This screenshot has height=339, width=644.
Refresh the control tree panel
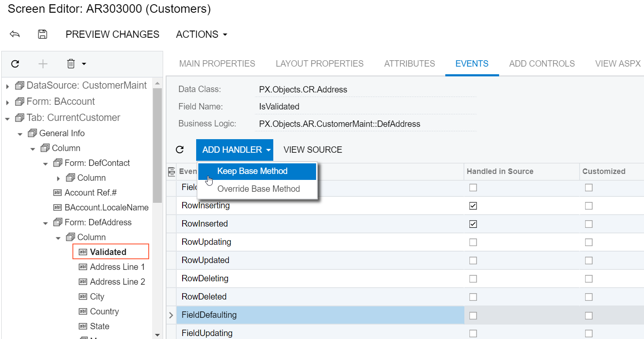(x=15, y=64)
